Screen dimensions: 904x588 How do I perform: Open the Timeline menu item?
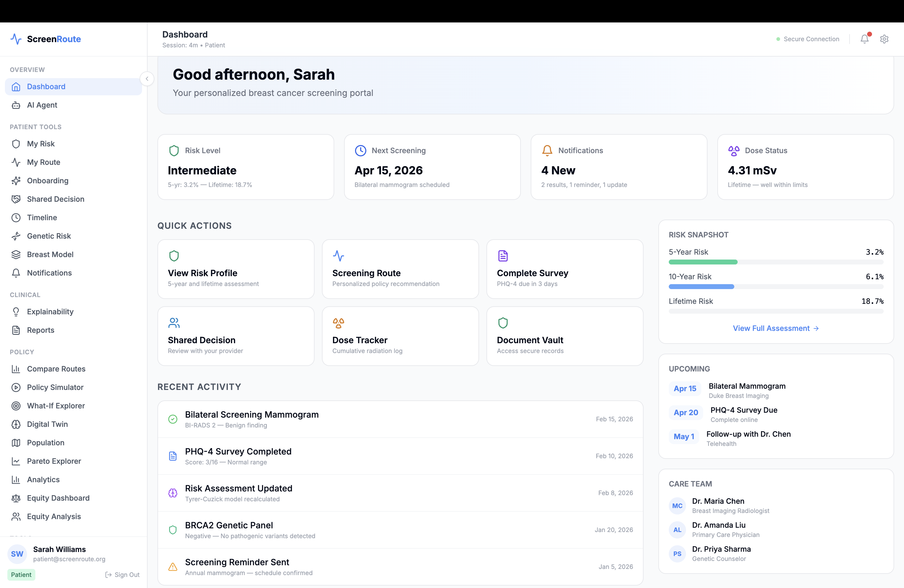pyautogui.click(x=42, y=218)
